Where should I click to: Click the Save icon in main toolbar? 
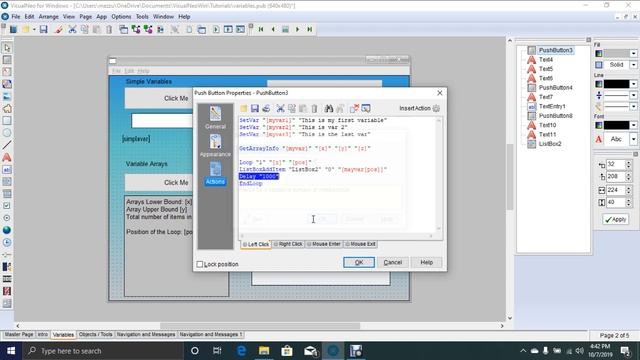coord(43,29)
